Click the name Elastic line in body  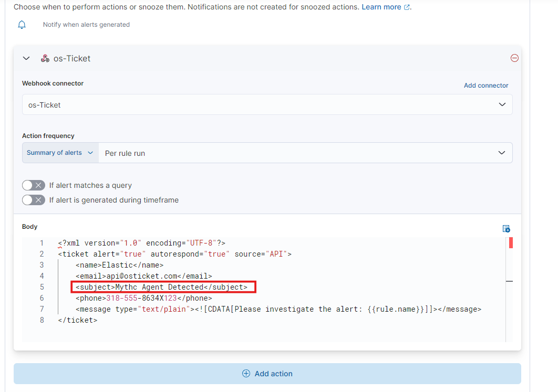pos(120,265)
